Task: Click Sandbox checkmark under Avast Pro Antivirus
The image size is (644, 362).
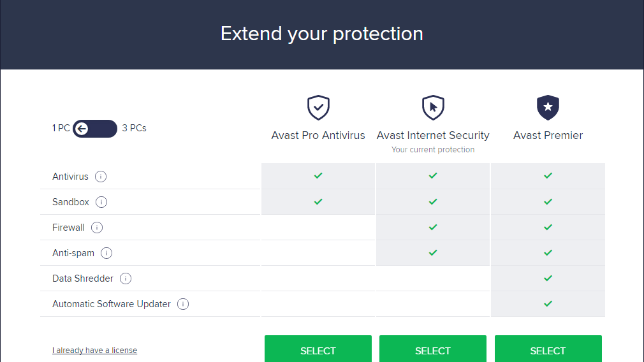Action: click(318, 202)
